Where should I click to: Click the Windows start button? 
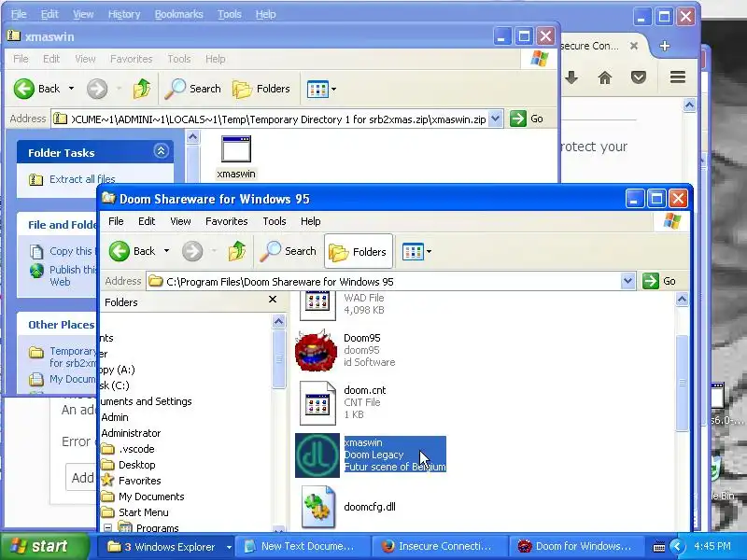coord(45,546)
